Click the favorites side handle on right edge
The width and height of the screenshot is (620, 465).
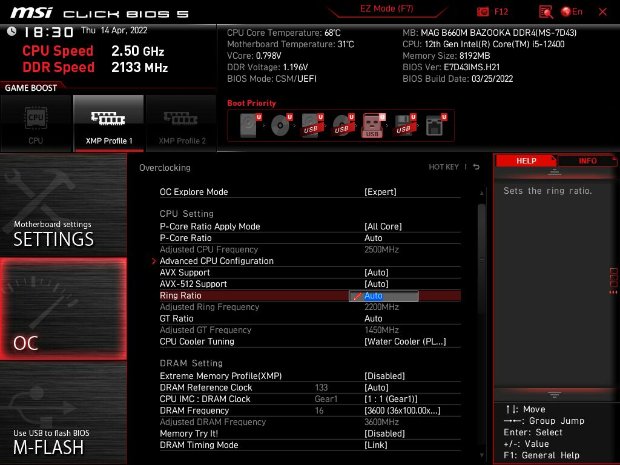pyautogui.click(x=614, y=281)
